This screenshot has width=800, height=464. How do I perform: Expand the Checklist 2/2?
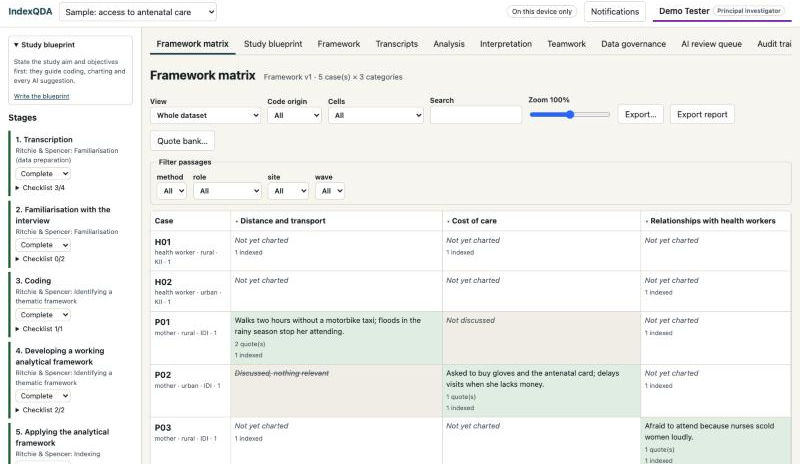(40, 410)
